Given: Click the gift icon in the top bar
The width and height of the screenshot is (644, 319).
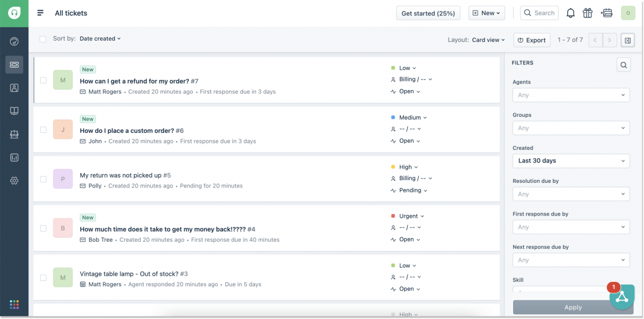Looking at the screenshot, I should (x=587, y=12).
